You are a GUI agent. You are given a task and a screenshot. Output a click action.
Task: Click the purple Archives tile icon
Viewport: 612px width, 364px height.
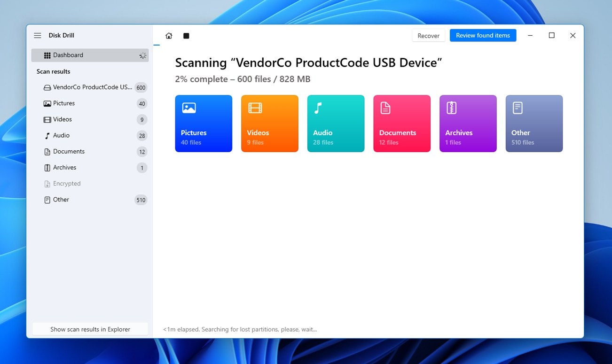pos(451,108)
